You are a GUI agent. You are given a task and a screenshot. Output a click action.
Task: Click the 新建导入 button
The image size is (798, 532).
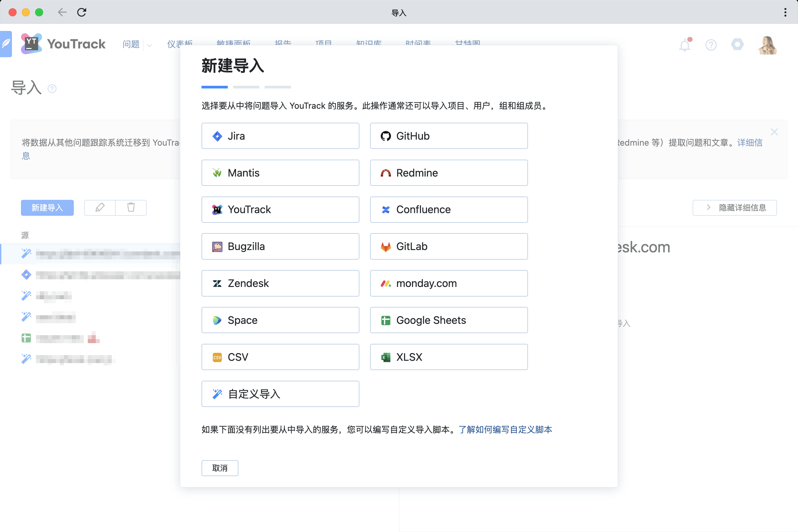coord(48,208)
